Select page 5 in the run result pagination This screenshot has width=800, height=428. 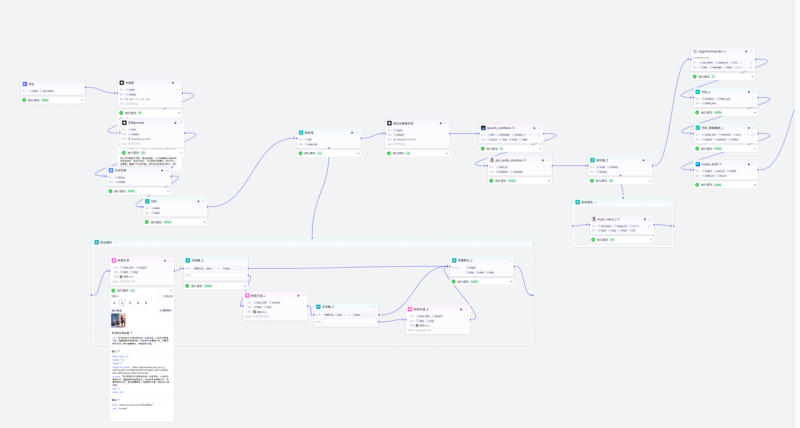point(146,303)
